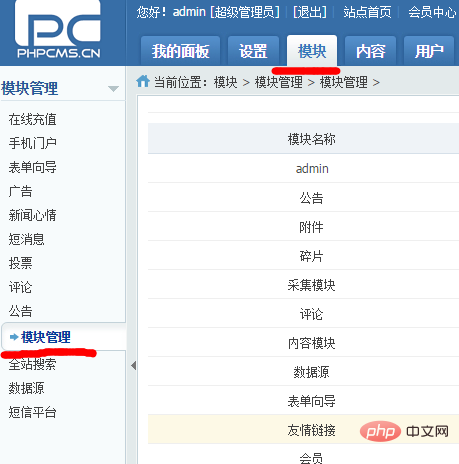Open 短信平台 in the sidebar
459x464 pixels.
tap(33, 412)
